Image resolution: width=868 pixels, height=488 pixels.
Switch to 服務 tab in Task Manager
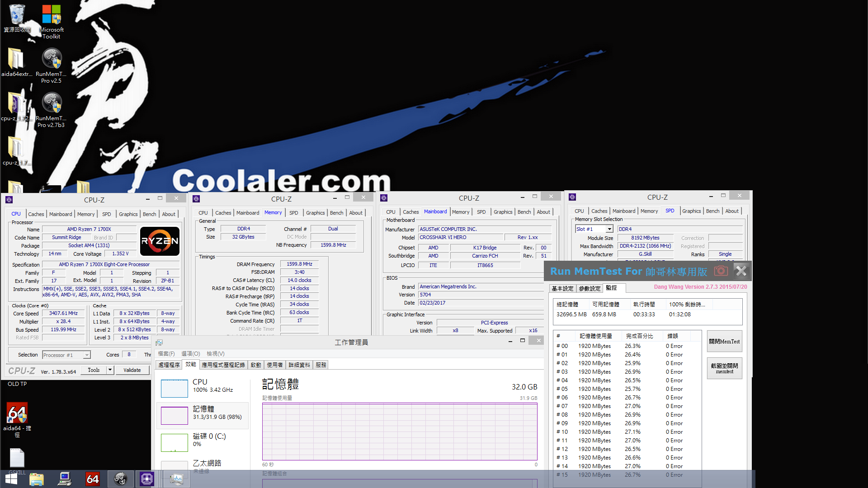pos(321,365)
